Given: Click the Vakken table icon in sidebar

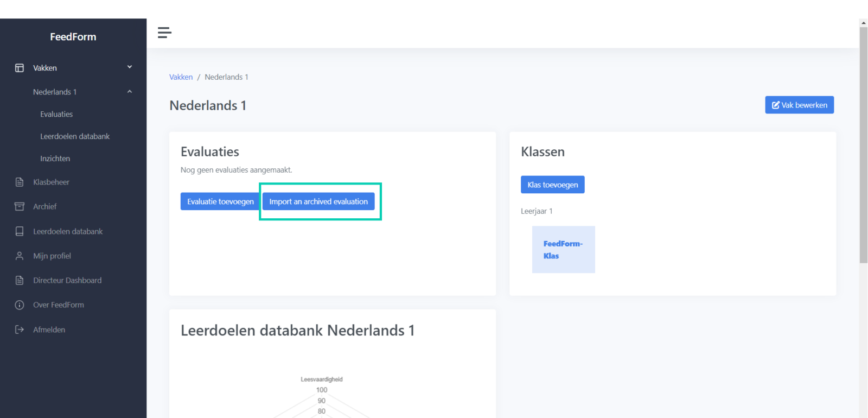Looking at the screenshot, I should tap(20, 68).
